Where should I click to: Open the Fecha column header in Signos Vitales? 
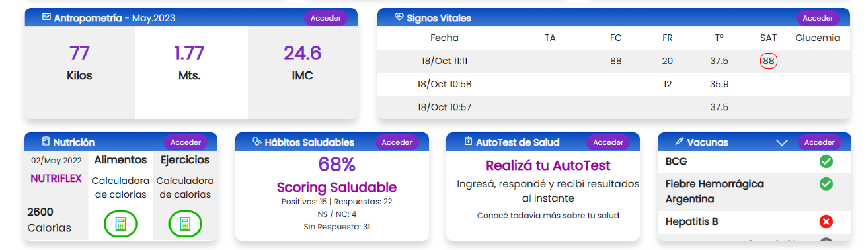tap(444, 38)
